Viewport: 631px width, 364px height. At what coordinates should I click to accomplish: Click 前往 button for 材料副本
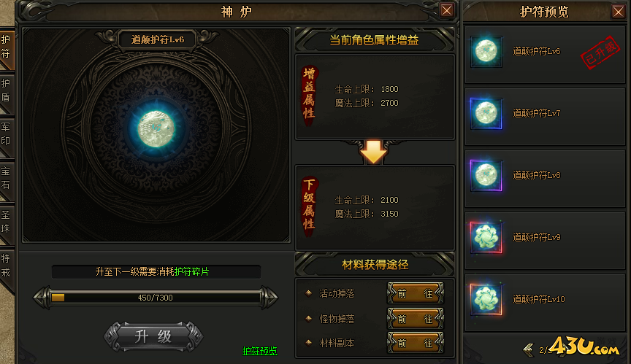coord(416,343)
